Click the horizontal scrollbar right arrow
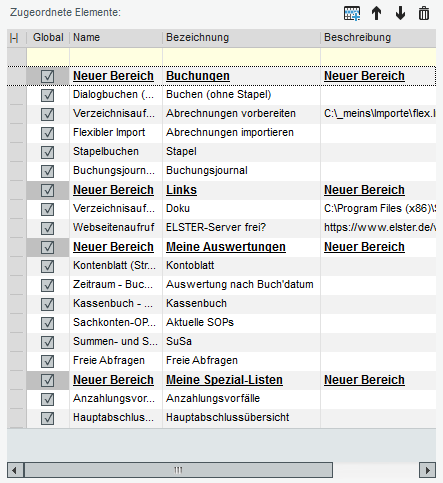The height and width of the screenshot is (483, 443). click(x=427, y=470)
